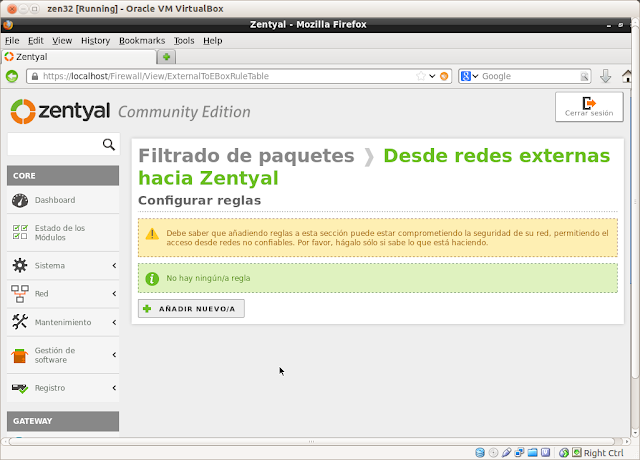Click the Registro icon with green check
The height and width of the screenshot is (460, 640).
click(20, 388)
